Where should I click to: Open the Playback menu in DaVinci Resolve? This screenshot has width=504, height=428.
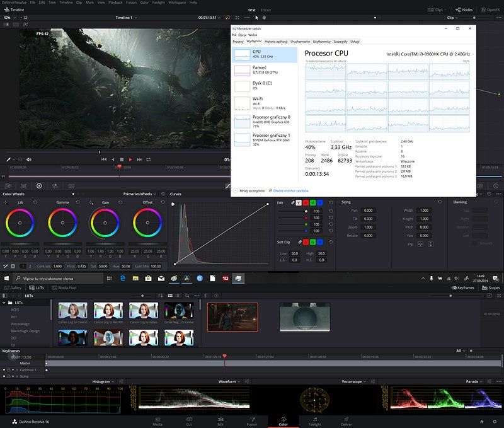(115, 3)
